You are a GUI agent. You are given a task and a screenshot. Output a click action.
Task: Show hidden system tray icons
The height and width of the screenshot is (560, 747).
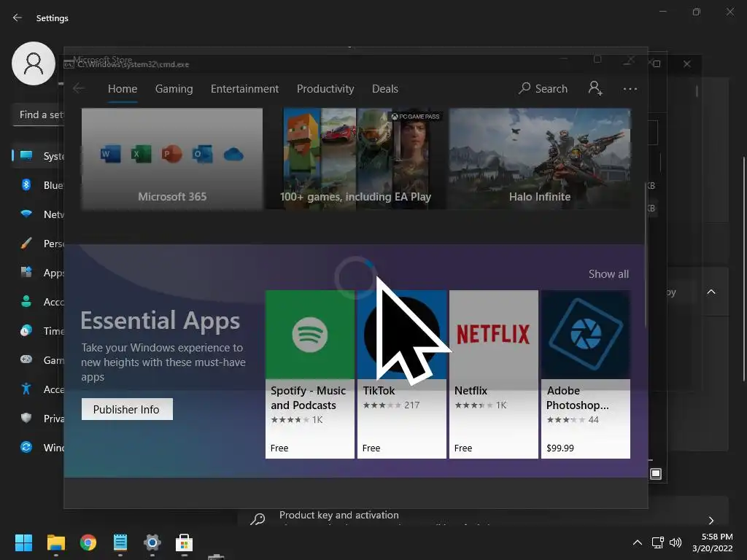637,542
